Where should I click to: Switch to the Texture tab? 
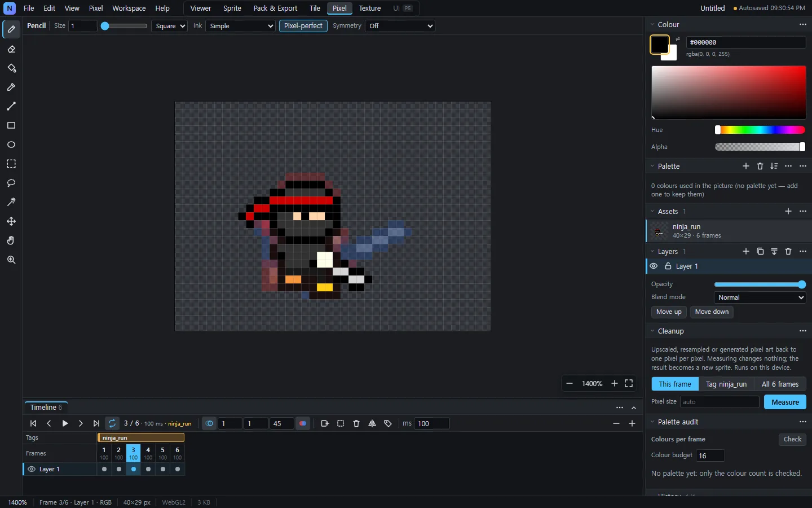point(370,8)
